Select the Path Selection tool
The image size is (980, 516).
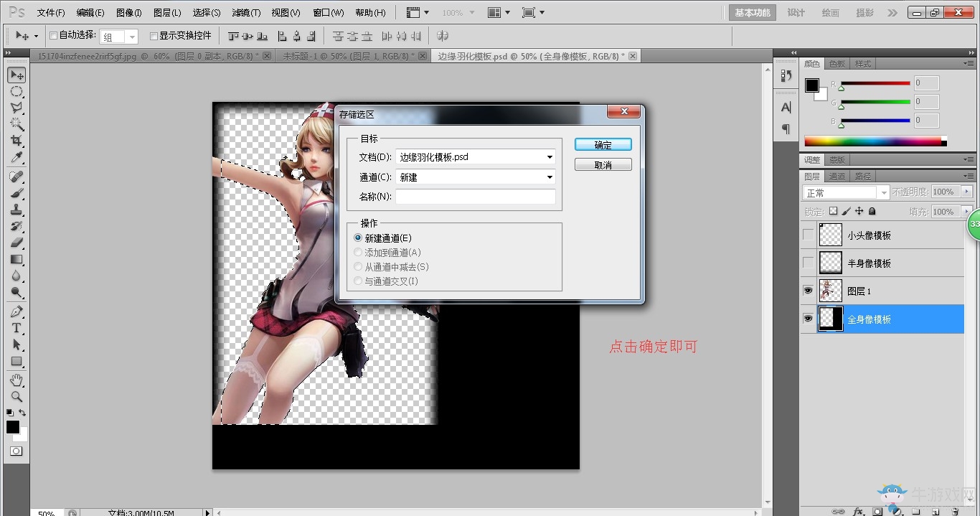pyautogui.click(x=17, y=344)
